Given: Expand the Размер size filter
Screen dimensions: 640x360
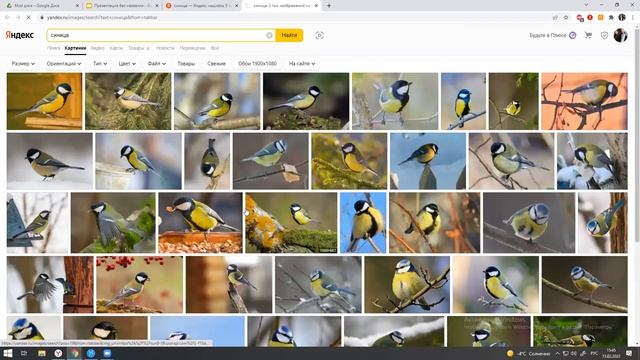Looking at the screenshot, I should coord(23,64).
